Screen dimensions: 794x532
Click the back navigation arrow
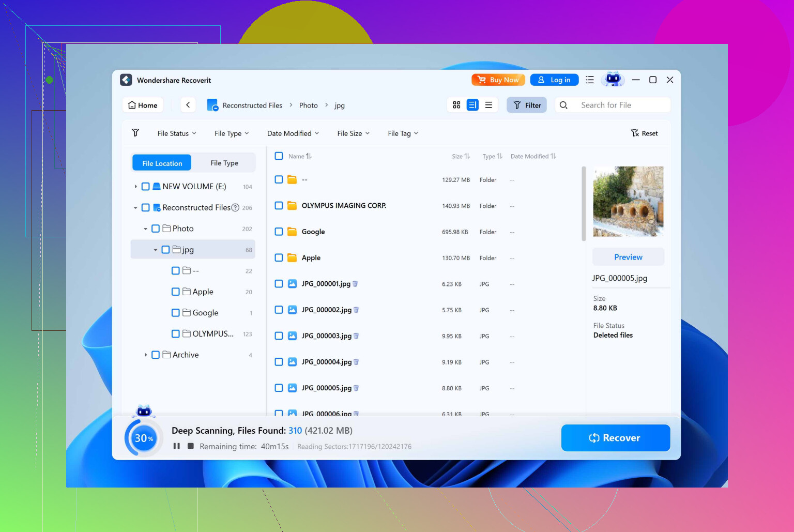188,105
